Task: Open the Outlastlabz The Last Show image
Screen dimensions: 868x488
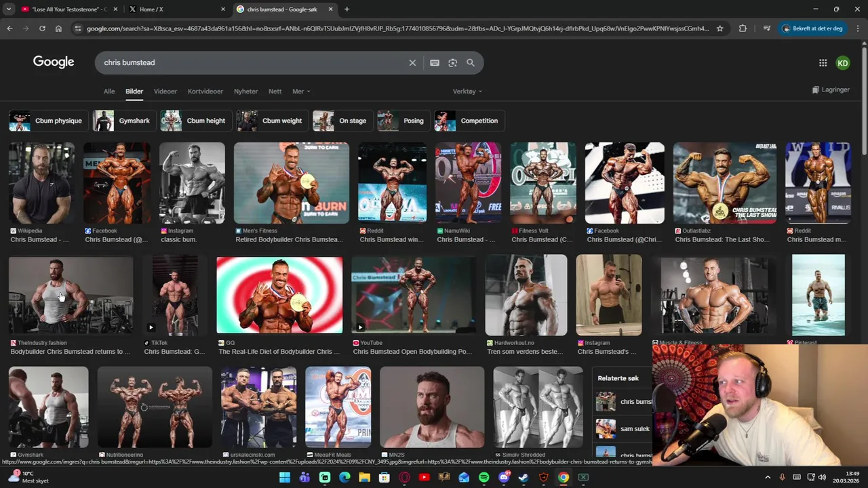Action: [x=725, y=183]
